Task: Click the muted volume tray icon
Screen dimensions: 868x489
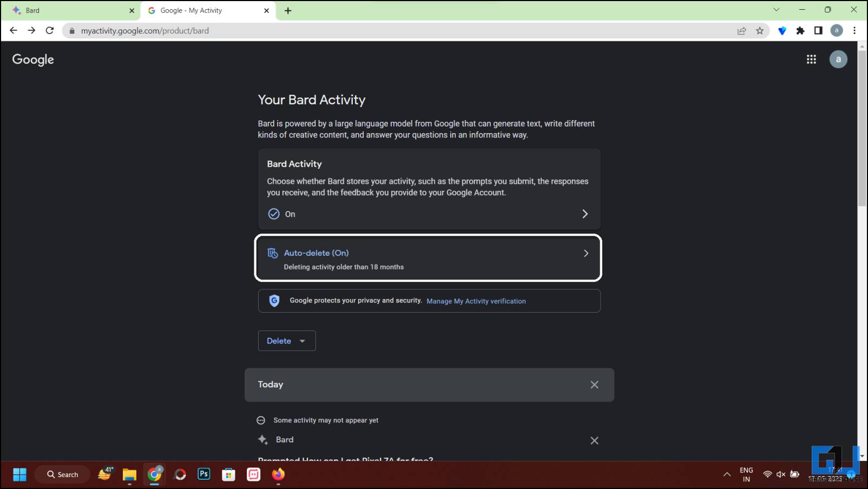Action: (x=781, y=474)
